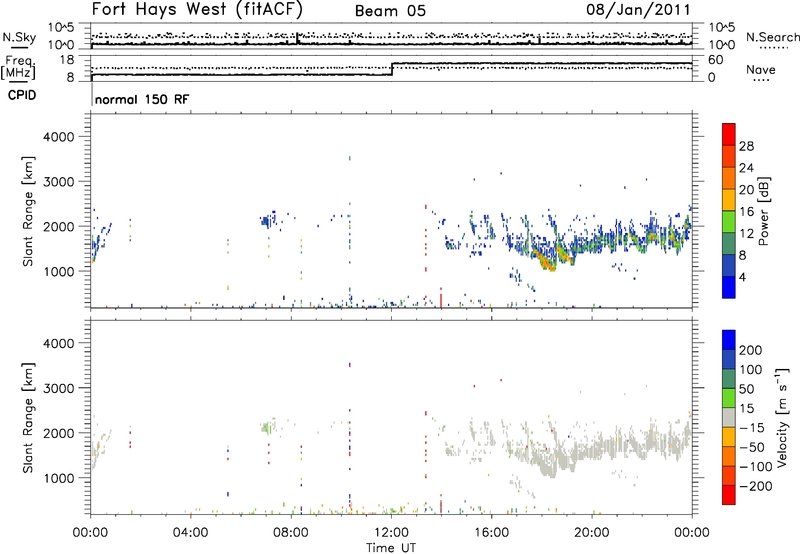Click the "3000" tick of velocity panel
Image resolution: width=800 pixels, height=554 pixels.
(59, 388)
